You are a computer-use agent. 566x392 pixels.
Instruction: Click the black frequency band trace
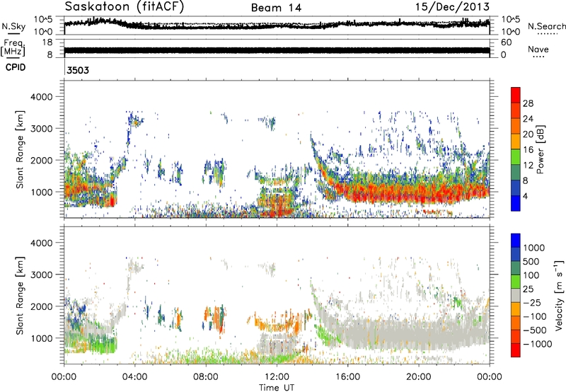click(x=277, y=50)
